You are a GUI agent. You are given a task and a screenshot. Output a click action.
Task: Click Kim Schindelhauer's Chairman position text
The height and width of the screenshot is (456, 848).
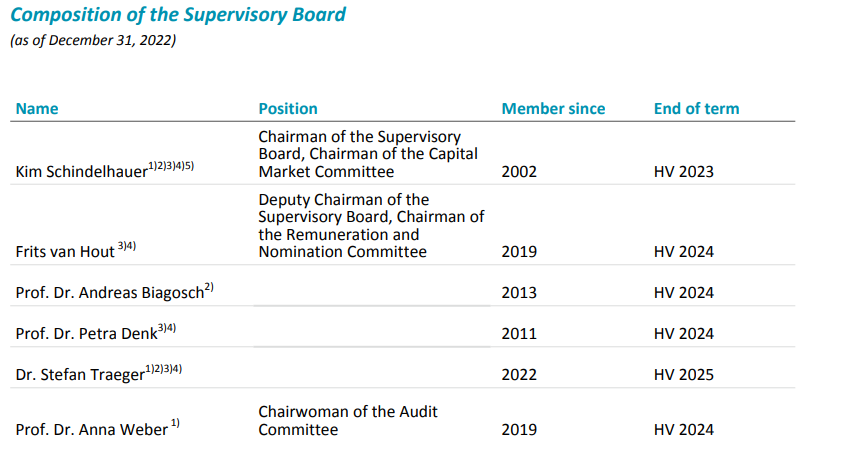pos(367,154)
